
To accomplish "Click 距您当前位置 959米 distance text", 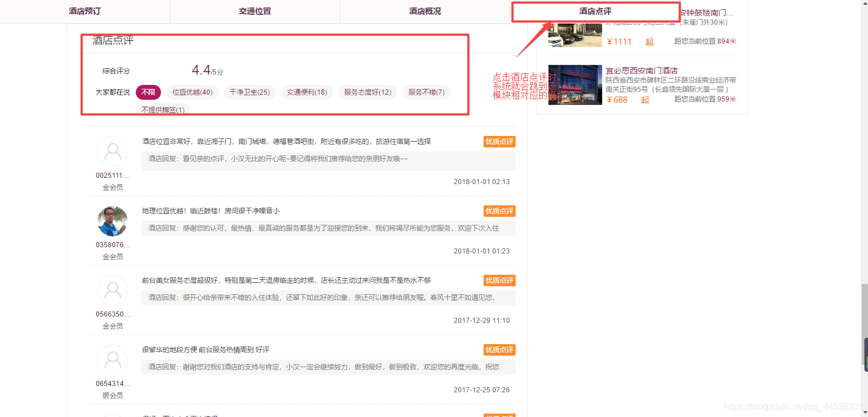I will pos(705,99).
